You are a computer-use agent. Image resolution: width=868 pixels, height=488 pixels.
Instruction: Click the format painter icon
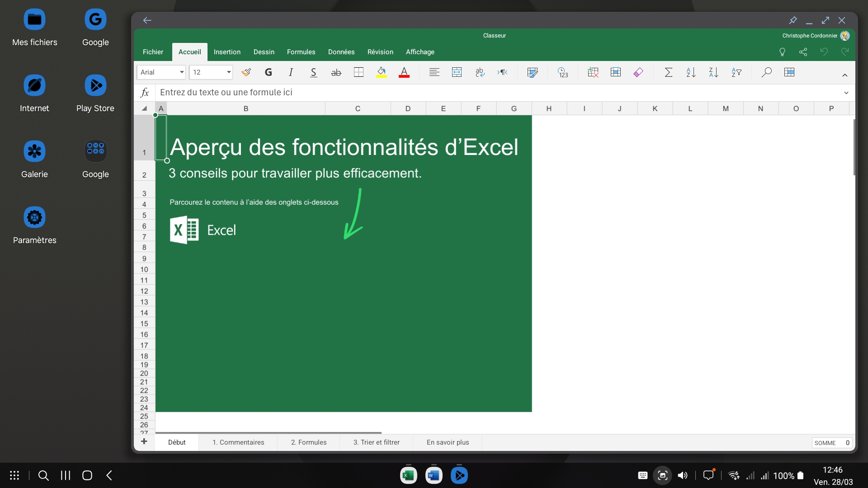246,72
